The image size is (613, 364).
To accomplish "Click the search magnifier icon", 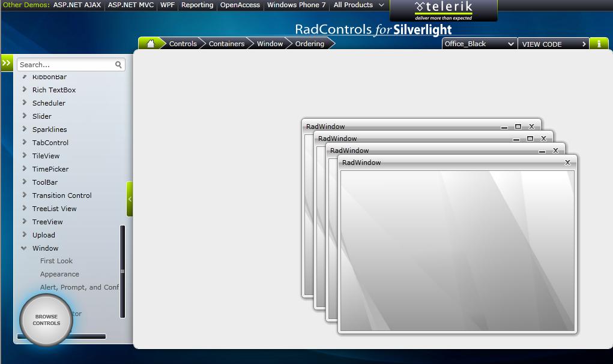I will click(x=118, y=64).
